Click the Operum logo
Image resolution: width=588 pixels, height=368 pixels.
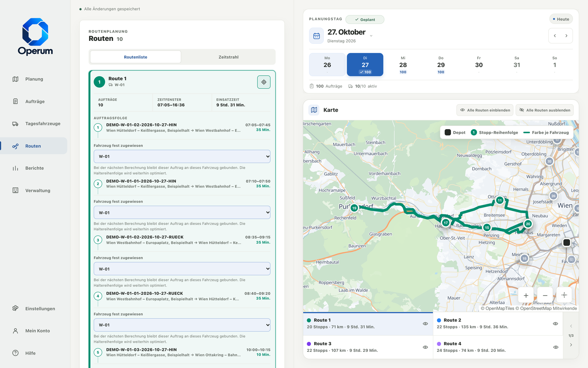[35, 37]
